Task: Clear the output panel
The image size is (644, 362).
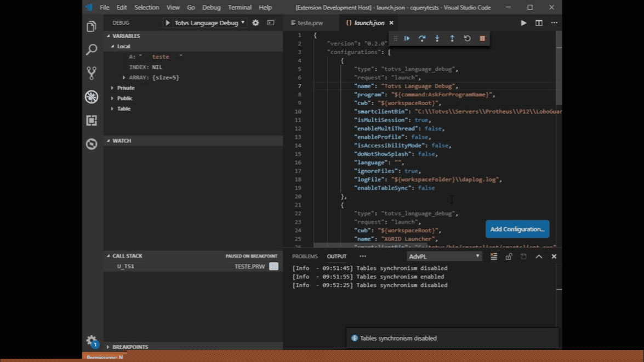Action: 494,256
